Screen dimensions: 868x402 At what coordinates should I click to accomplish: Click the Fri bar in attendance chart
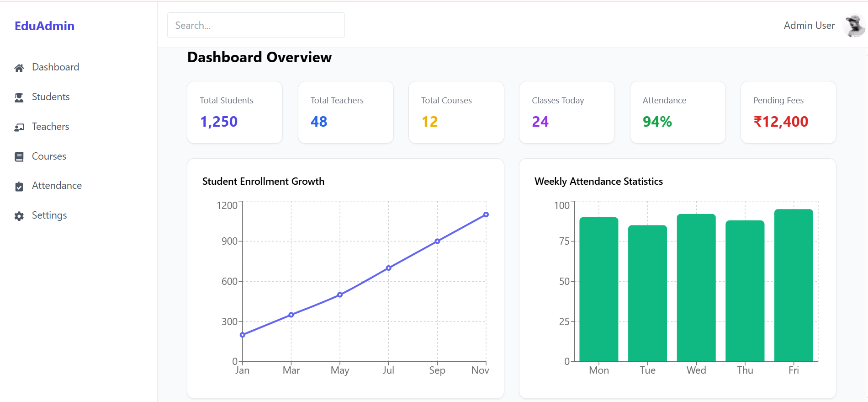[794, 285]
